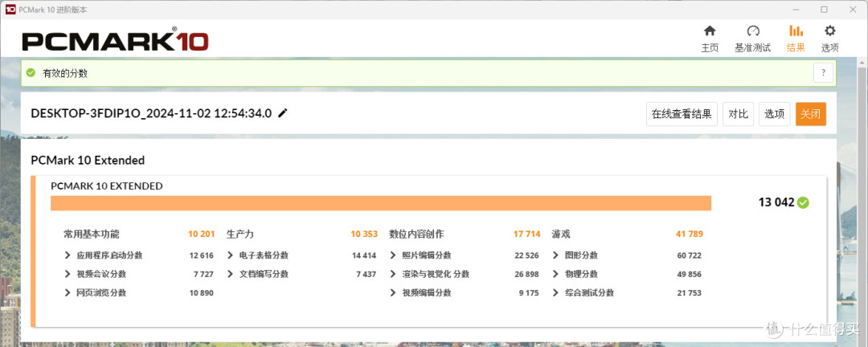Click the overall score 13 042
Viewport: 868px width, 347px height.
click(776, 202)
